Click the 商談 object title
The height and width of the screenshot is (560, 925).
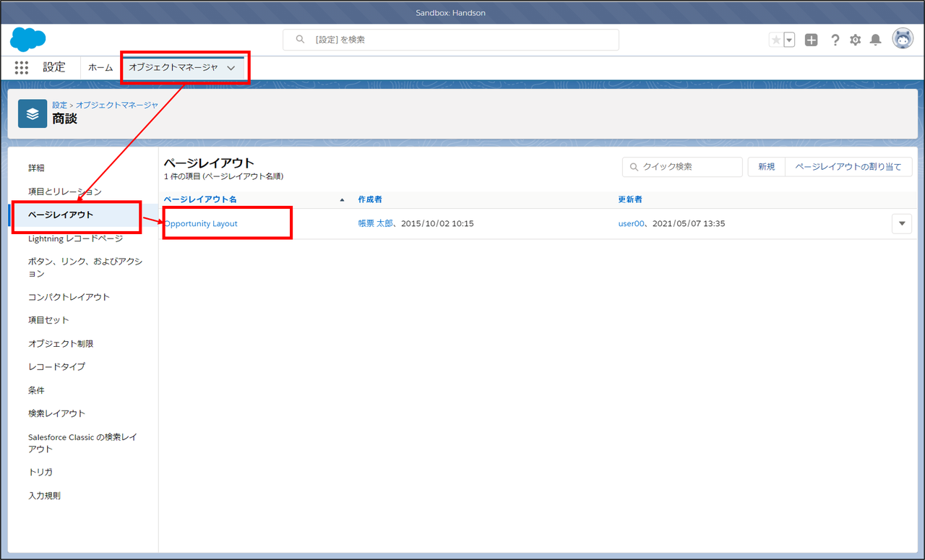click(64, 119)
